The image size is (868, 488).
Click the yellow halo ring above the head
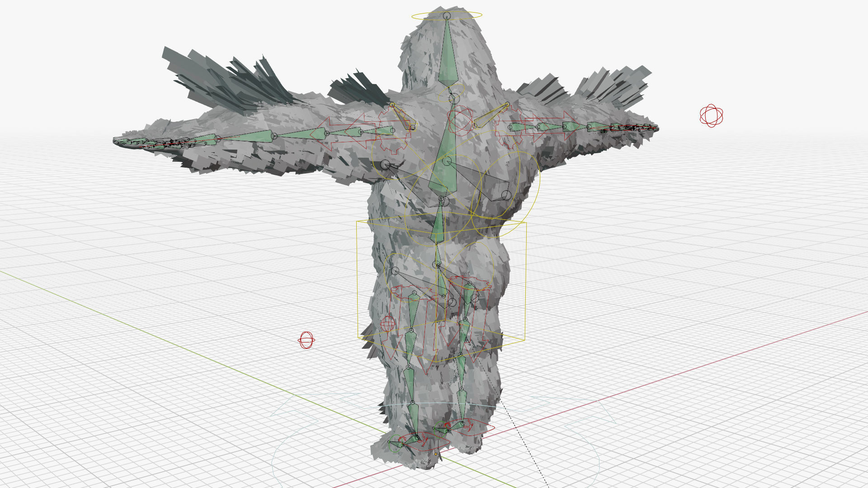click(447, 16)
